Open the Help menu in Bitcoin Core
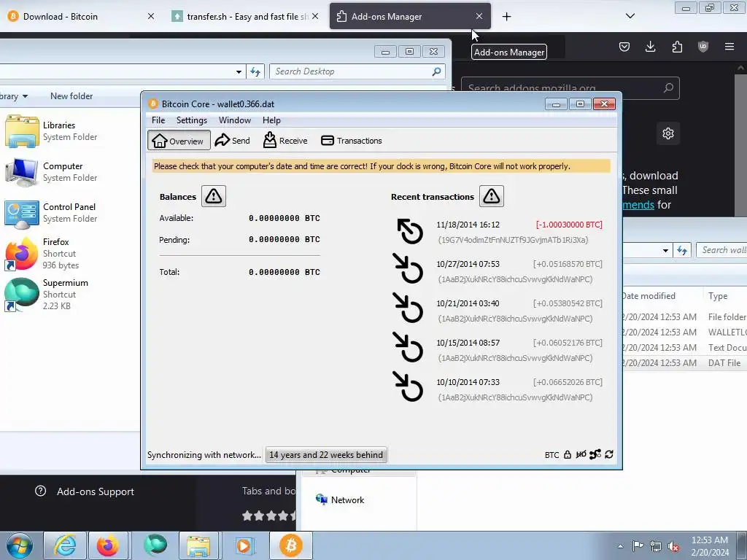The image size is (747, 560). [271, 120]
